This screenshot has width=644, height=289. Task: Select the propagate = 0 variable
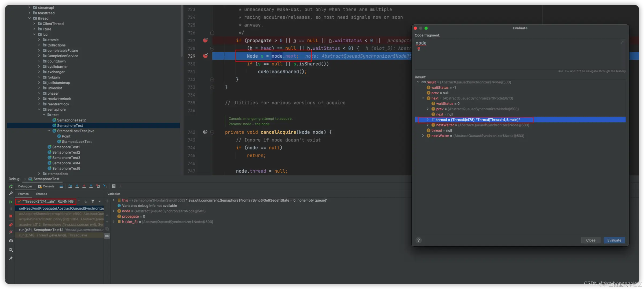[x=131, y=216]
